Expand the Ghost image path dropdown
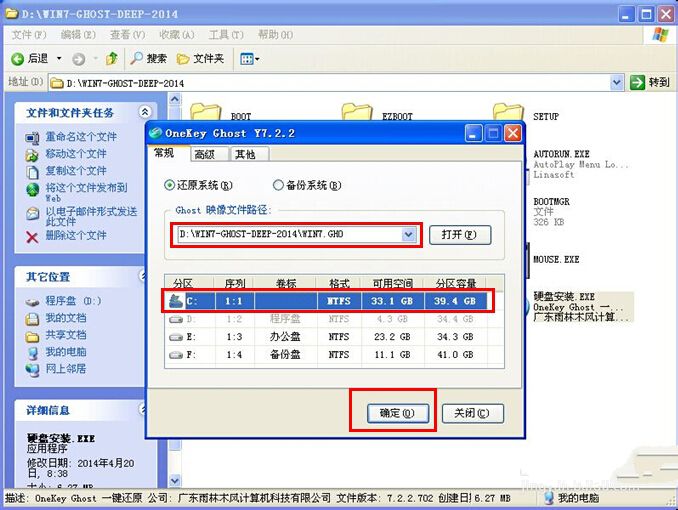 [x=408, y=234]
